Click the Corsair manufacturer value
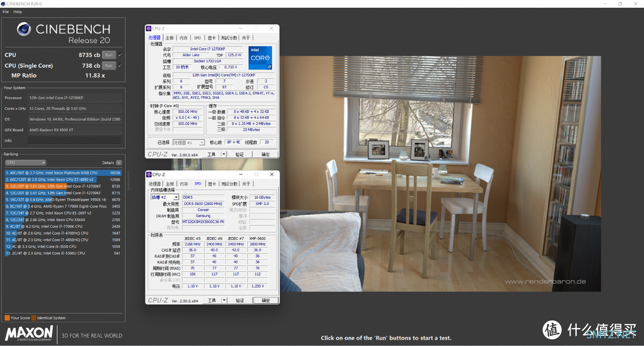Image resolution: width=644 pixels, height=346 pixels. pos(203,210)
